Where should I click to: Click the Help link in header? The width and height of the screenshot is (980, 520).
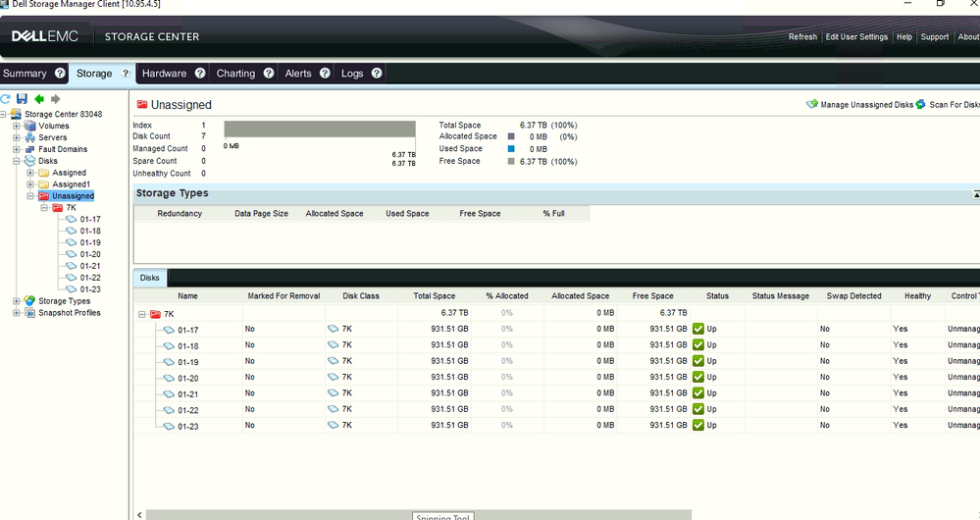(x=904, y=37)
